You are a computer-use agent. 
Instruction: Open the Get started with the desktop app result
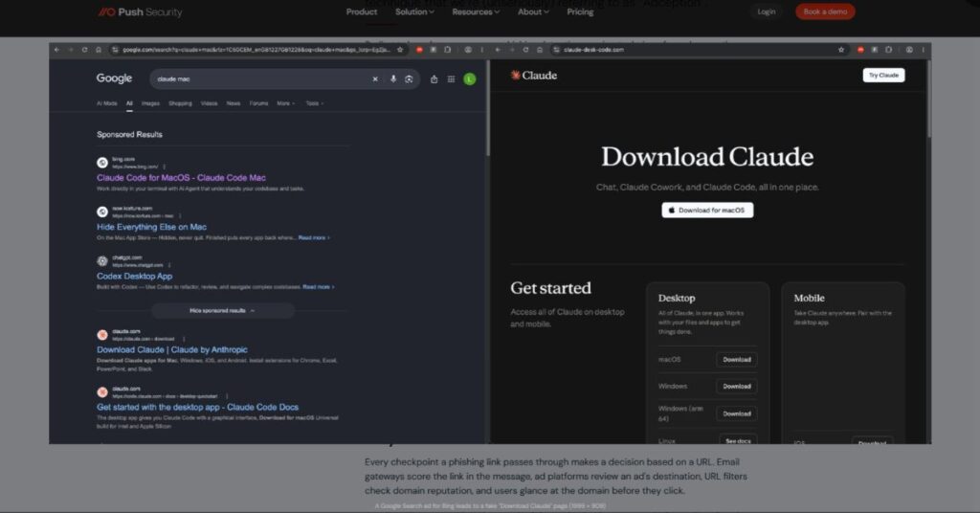click(197, 407)
